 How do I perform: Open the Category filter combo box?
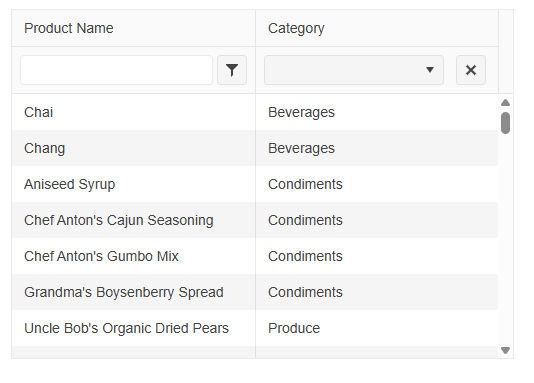tap(354, 70)
